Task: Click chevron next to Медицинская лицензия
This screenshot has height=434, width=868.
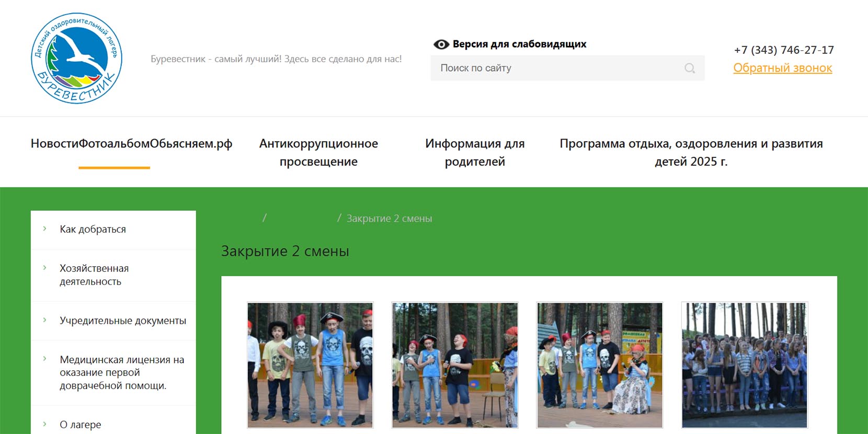Action: click(45, 359)
